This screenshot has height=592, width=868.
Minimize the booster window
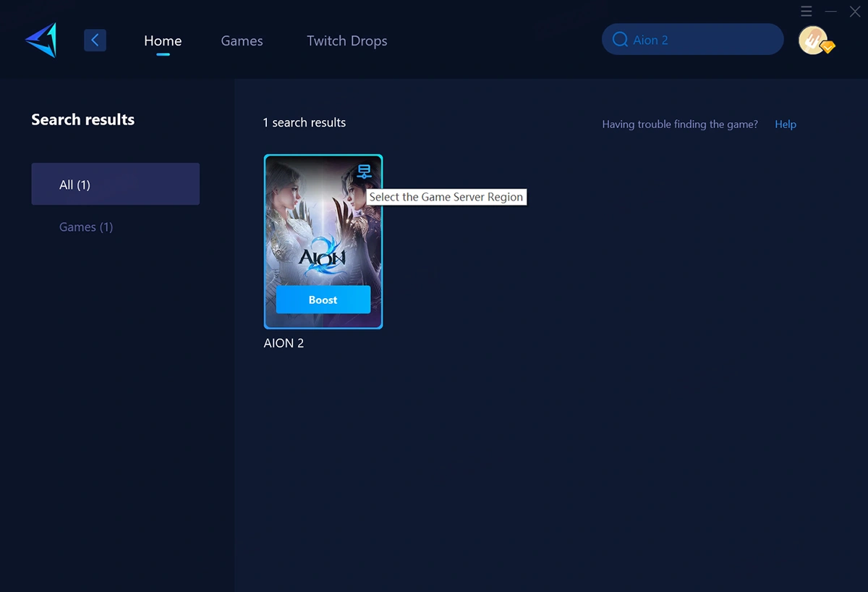click(x=831, y=12)
